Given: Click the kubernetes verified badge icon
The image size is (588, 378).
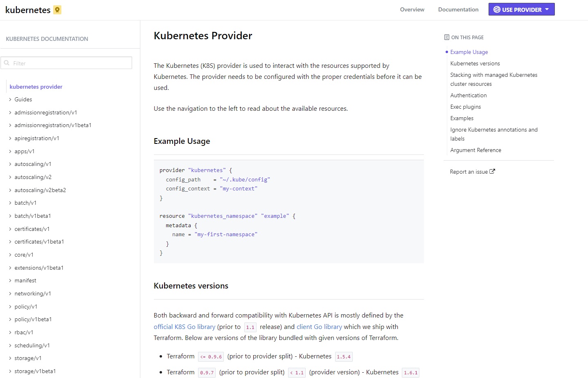Looking at the screenshot, I should tap(57, 10).
